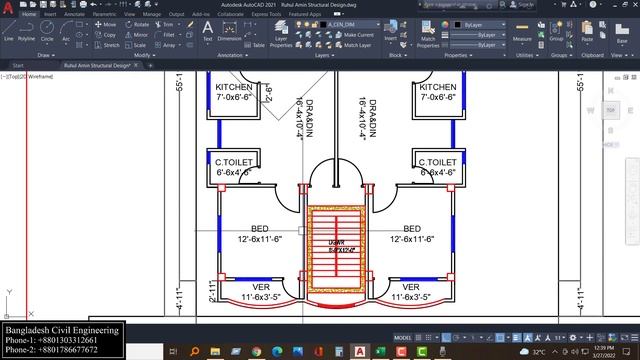Select the Arc tool
The image size is (640, 360).
66,31
